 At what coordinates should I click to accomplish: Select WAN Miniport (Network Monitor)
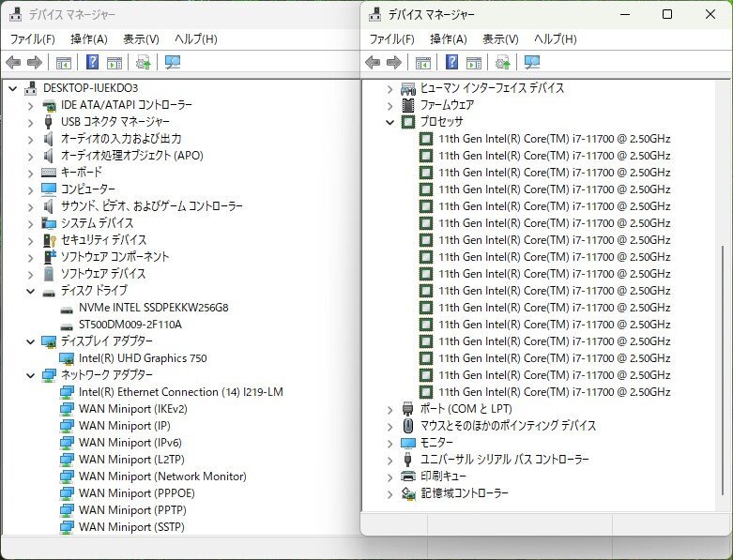coord(162,477)
